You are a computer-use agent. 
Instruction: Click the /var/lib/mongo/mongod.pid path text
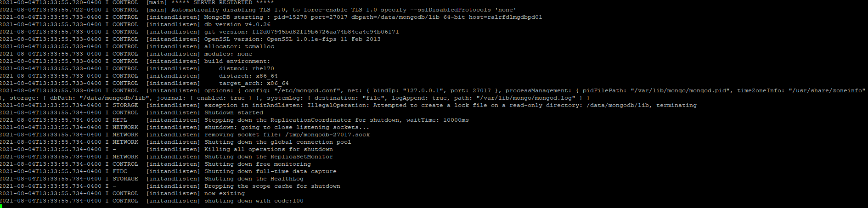coord(679,90)
